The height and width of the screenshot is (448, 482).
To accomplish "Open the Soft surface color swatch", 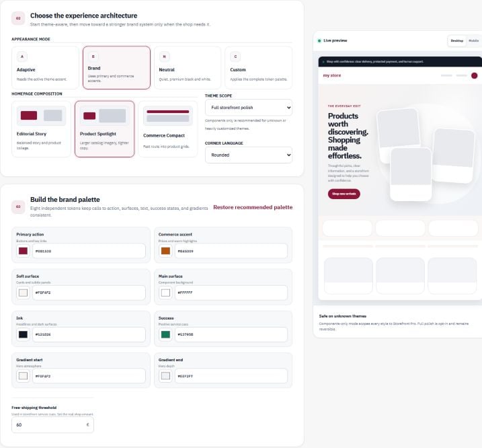I will click(x=23, y=293).
